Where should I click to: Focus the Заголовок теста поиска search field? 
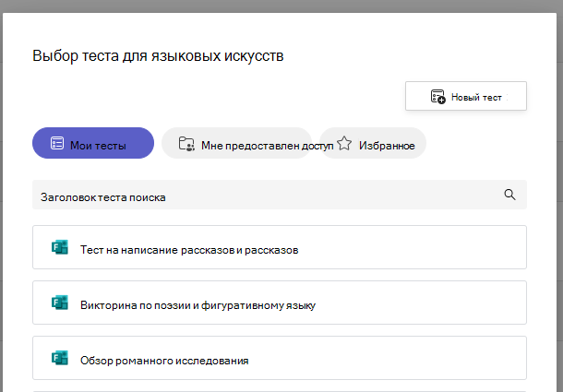click(x=280, y=195)
